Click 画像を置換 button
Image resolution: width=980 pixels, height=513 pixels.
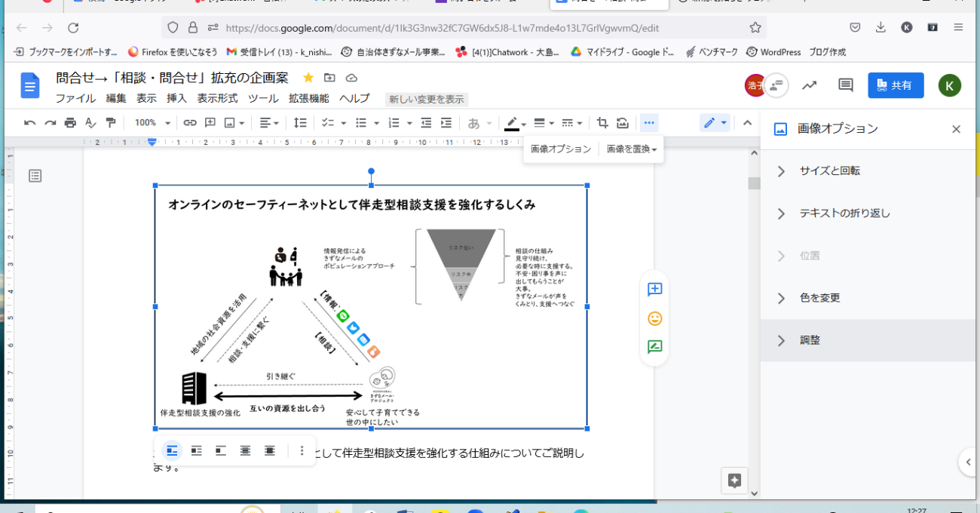[x=631, y=149]
